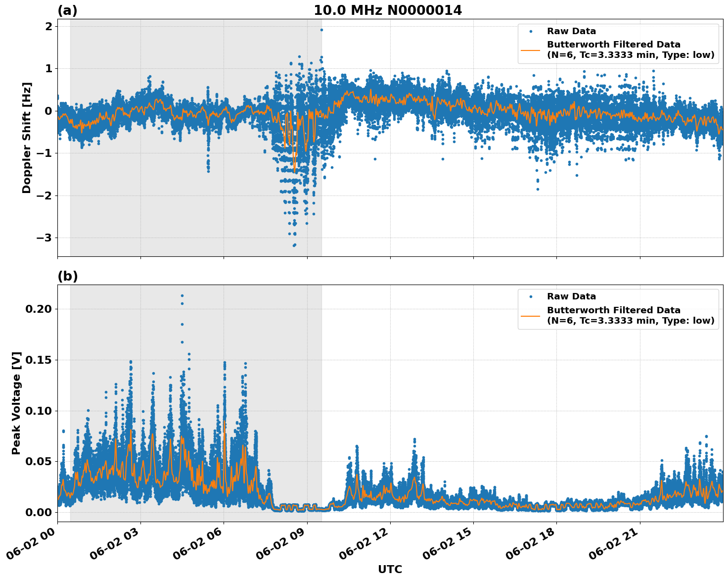Click 'Raw Data' in the Doppler plot legend
This screenshot has width=728, height=580.
point(571,31)
